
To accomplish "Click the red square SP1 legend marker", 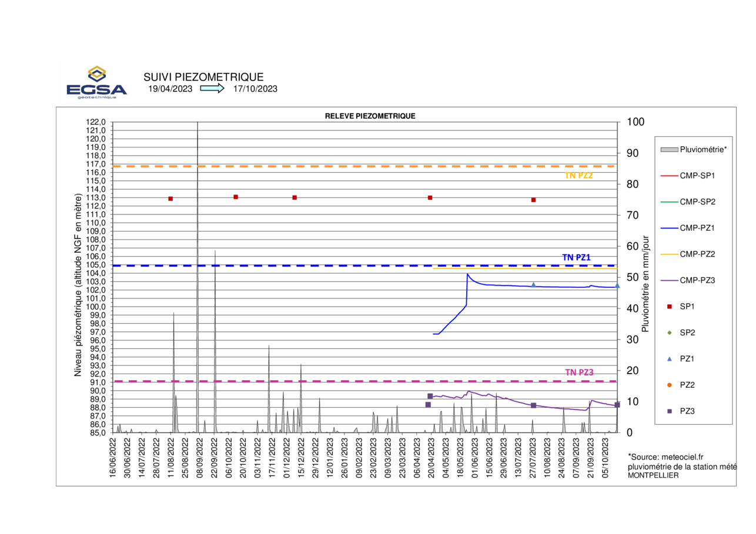I will (x=668, y=306).
